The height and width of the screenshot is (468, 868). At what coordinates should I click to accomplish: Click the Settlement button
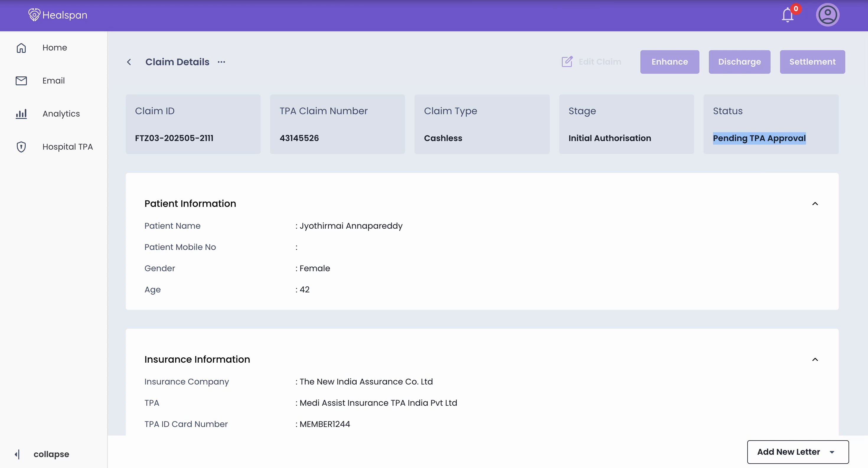point(812,62)
